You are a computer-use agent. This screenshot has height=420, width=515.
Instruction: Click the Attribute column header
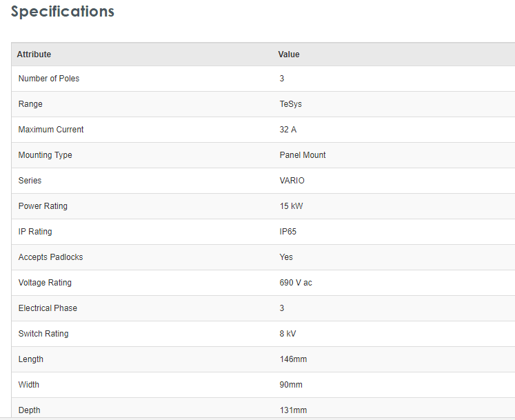pyautogui.click(x=34, y=54)
